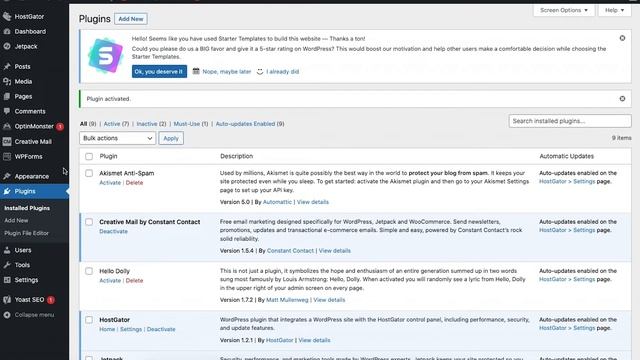This screenshot has width=640, height=360.
Task: Open Add New submenu item in sidebar
Action: tap(16, 220)
